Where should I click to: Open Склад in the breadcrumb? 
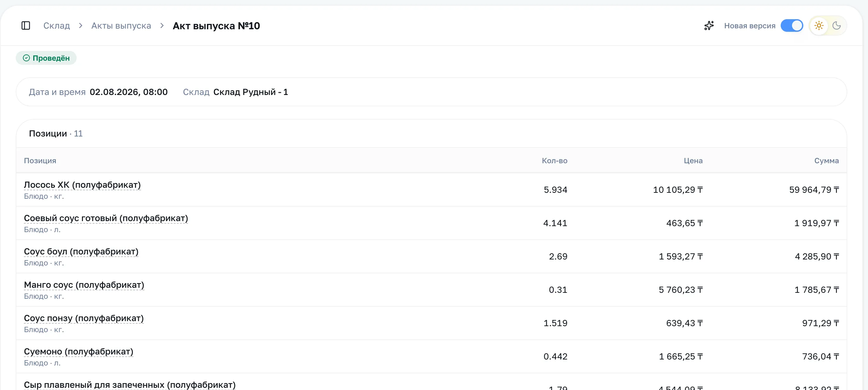click(57, 26)
